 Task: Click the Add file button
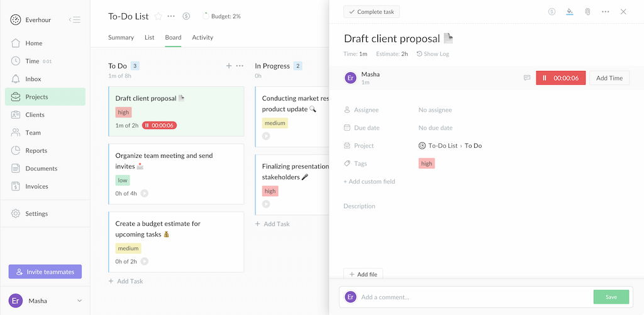(363, 274)
